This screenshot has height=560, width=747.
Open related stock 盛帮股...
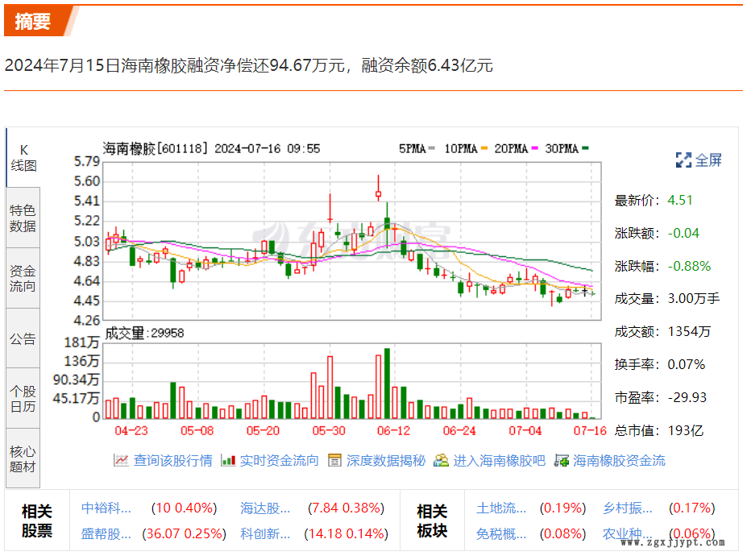tap(106, 533)
